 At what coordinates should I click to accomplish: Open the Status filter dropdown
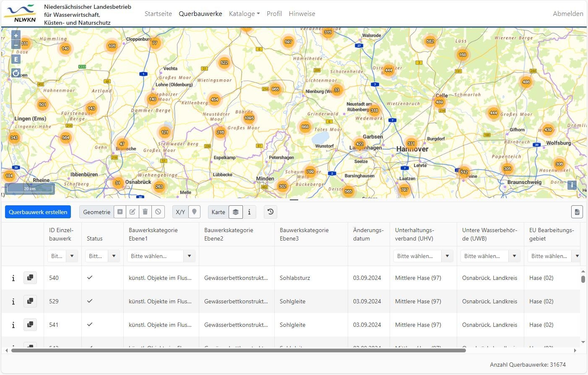click(x=114, y=256)
